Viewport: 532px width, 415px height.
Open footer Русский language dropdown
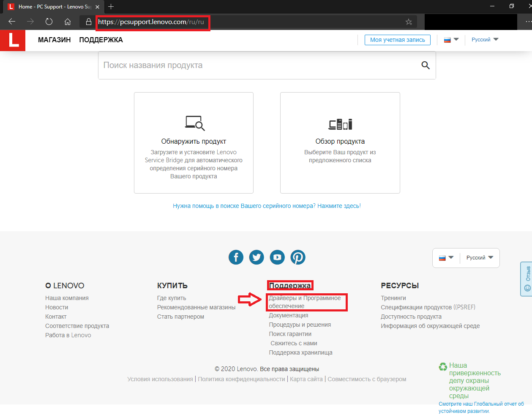pos(480,258)
